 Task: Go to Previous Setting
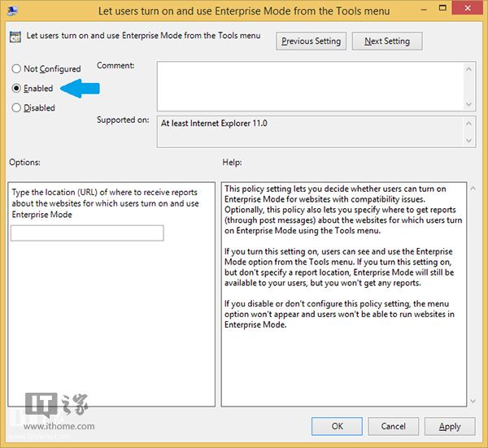[x=311, y=41]
